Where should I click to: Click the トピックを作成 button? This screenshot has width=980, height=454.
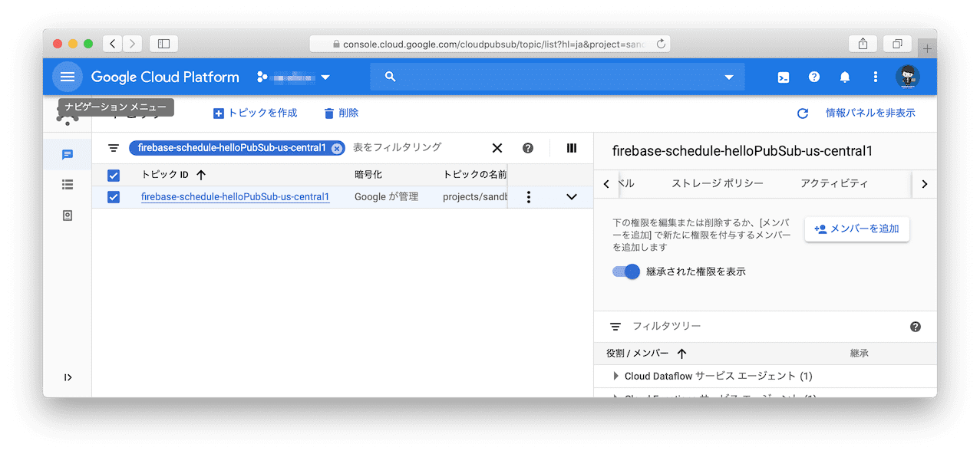click(255, 113)
